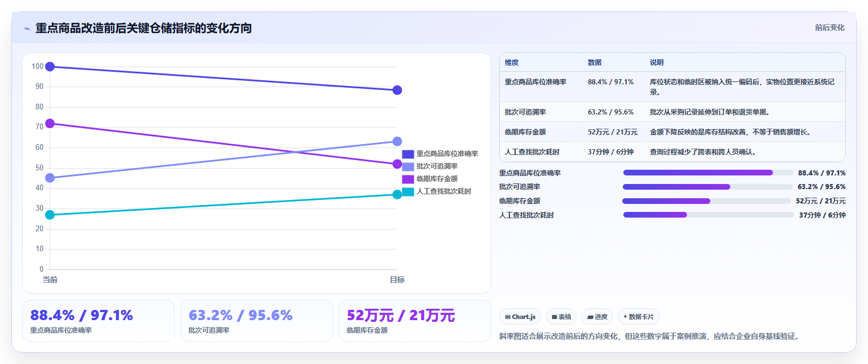
Task: Click the cyan data point at 目标
Action: coord(397,194)
